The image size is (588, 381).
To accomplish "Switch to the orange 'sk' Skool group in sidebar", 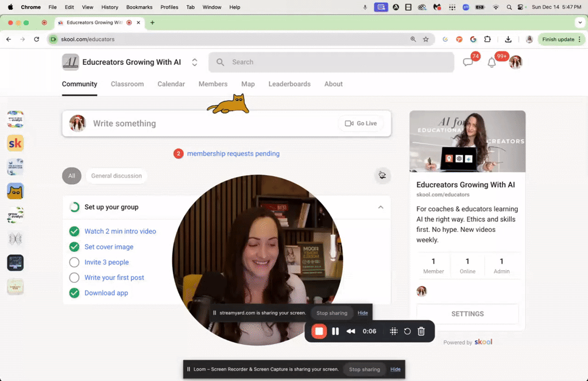I will pos(16,143).
